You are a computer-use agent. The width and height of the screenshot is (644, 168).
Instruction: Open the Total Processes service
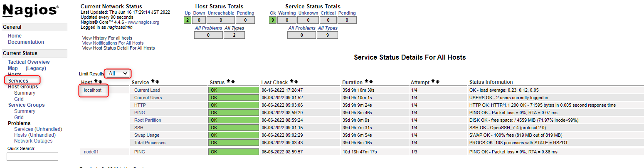(150, 143)
